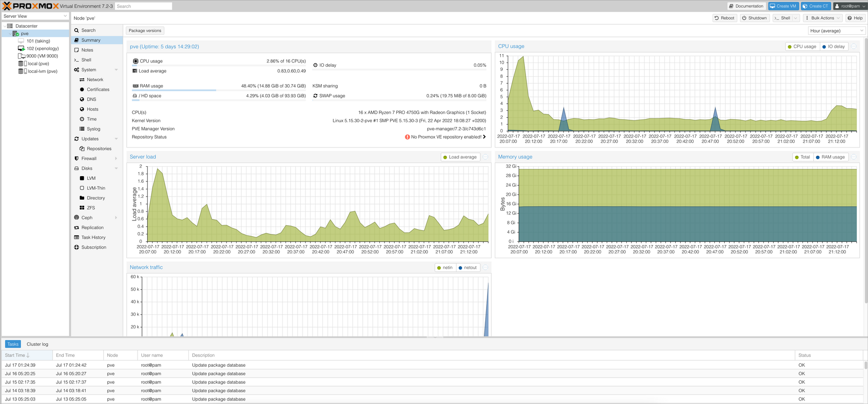Image resolution: width=868 pixels, height=404 pixels.
Task: Open the Shell button dropdown arrow
Action: coord(796,18)
